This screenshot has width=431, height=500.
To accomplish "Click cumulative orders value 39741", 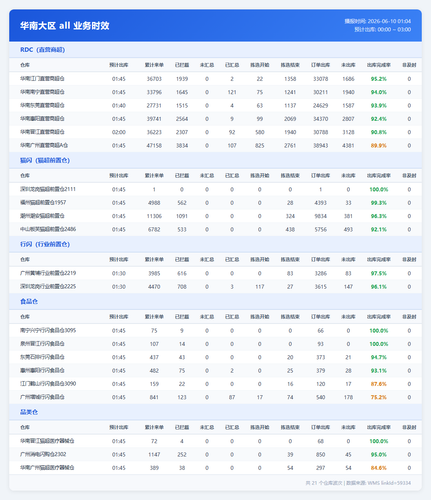I will [154, 119].
